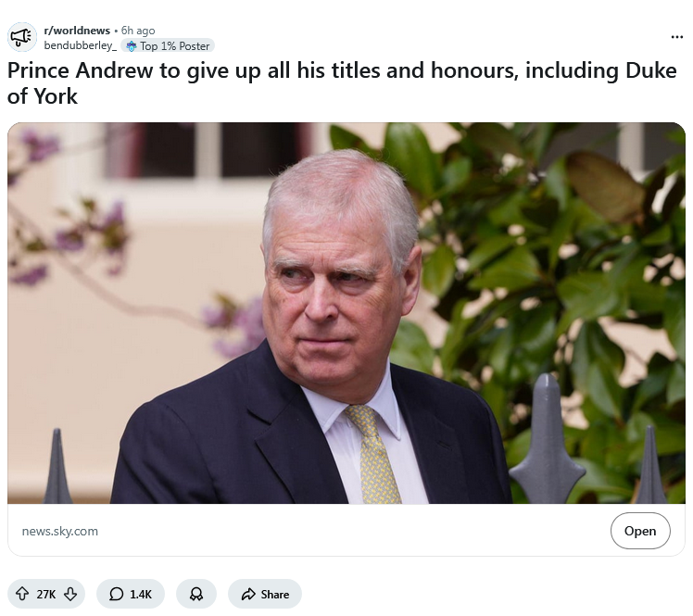Open the three-dot post options menu
This screenshot has width=693, height=616.
click(676, 37)
